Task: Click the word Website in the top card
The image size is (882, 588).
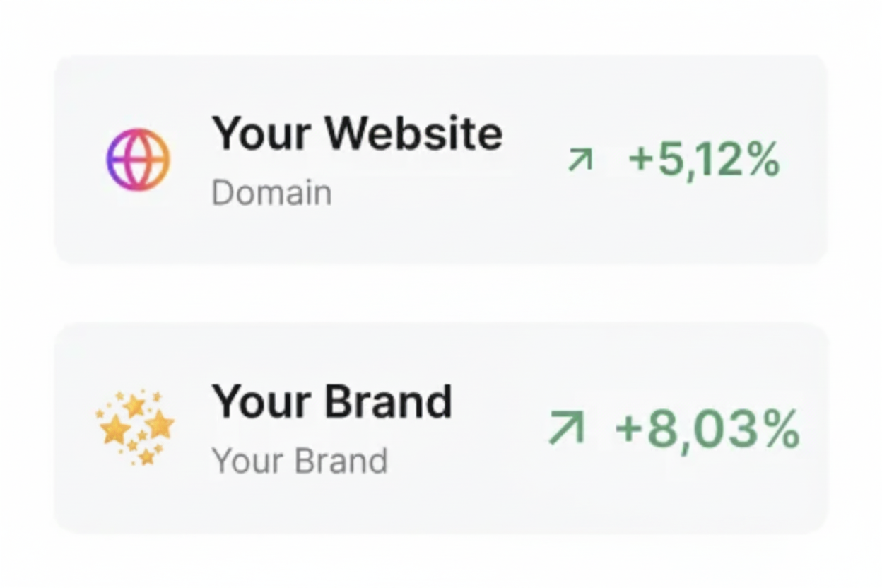Action: click(x=413, y=133)
